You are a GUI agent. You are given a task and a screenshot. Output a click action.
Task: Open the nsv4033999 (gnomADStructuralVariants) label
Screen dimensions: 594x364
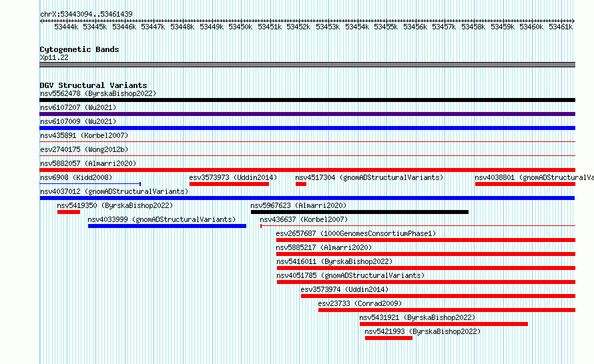[x=162, y=219]
